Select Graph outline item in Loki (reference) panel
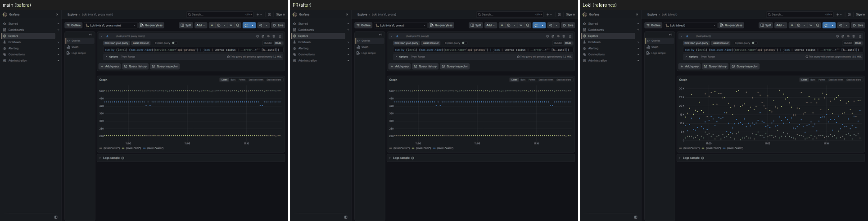868x221 pixels. (x=655, y=47)
